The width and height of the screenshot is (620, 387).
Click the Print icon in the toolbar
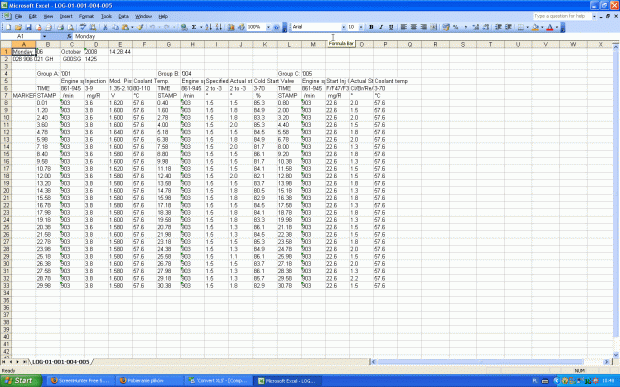pos(60,27)
